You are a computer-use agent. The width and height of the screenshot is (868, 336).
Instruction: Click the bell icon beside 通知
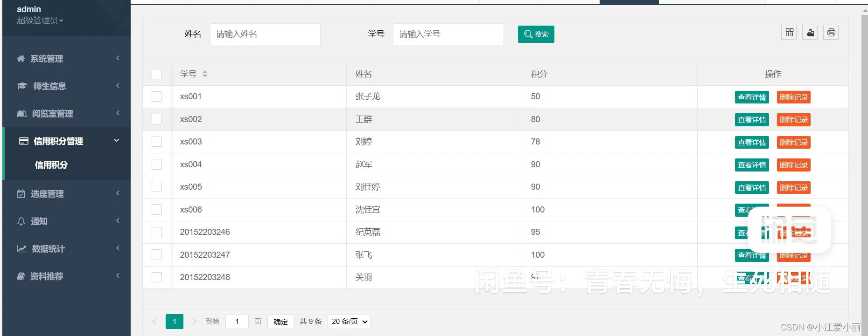(x=21, y=221)
